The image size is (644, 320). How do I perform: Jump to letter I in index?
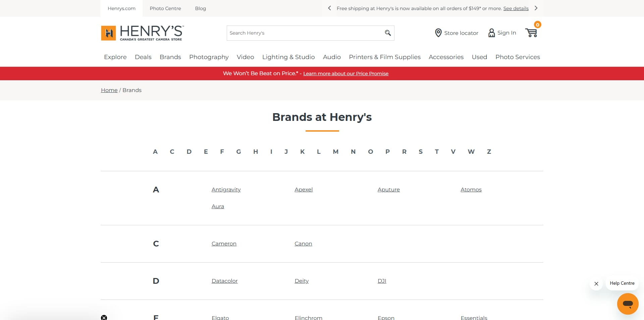point(271,152)
